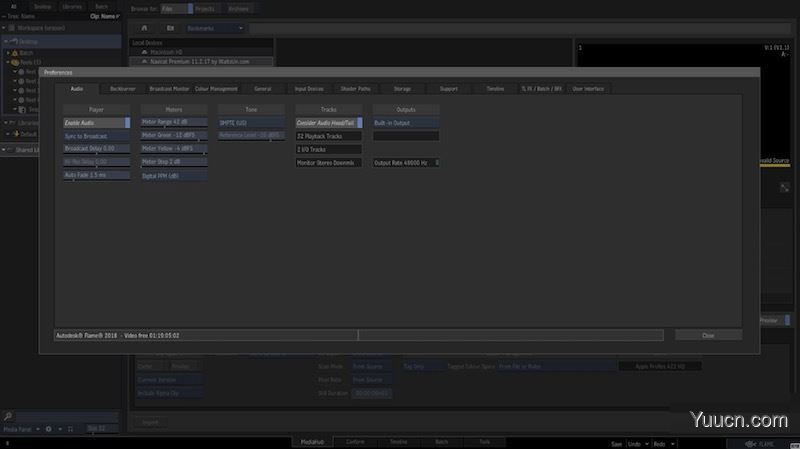Screen dimensions: 800x449
Task: Click the folder icon beside Bookmarks
Action: coord(170,28)
